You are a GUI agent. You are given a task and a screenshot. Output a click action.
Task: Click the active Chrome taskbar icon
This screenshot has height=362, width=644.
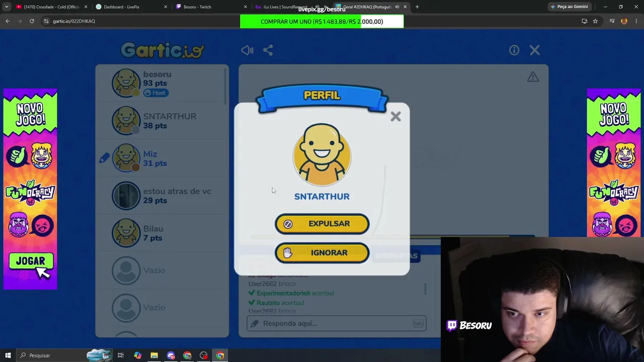point(220,355)
